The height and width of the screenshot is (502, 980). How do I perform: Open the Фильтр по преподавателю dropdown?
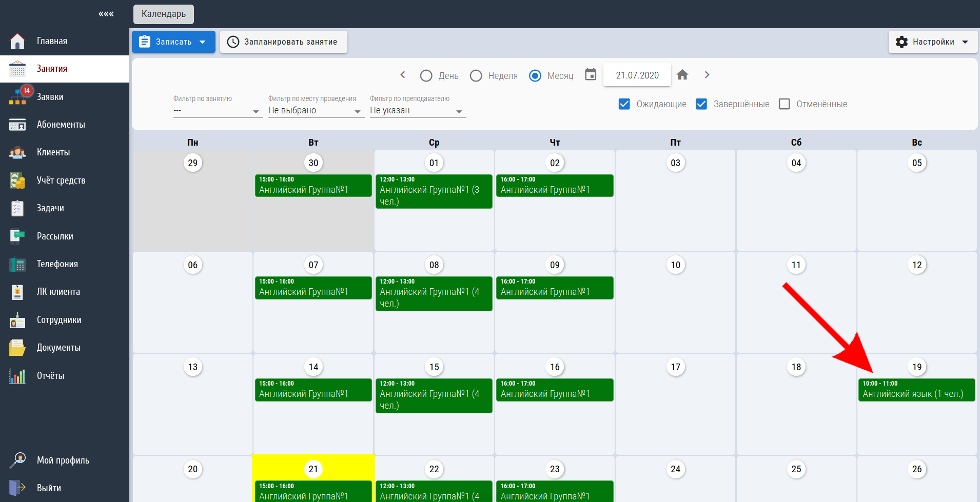[418, 111]
